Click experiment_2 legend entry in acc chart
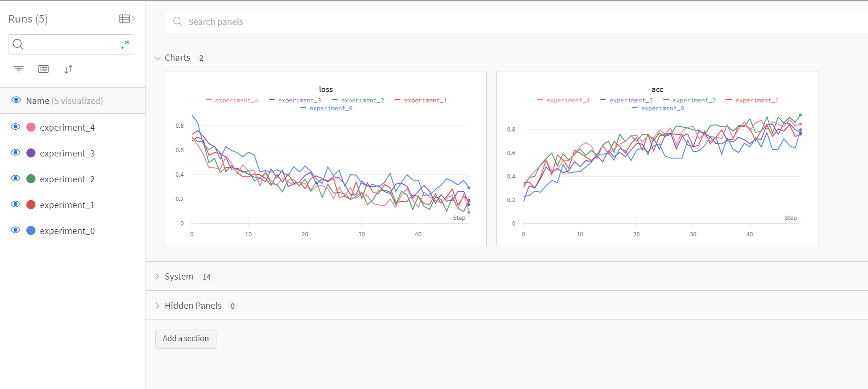This screenshot has height=389, width=868. (x=690, y=101)
